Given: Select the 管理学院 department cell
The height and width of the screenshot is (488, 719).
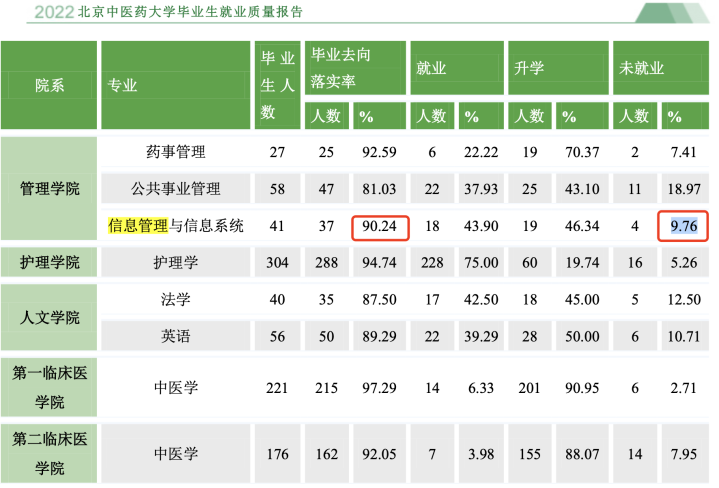Looking at the screenshot, I should tap(49, 189).
